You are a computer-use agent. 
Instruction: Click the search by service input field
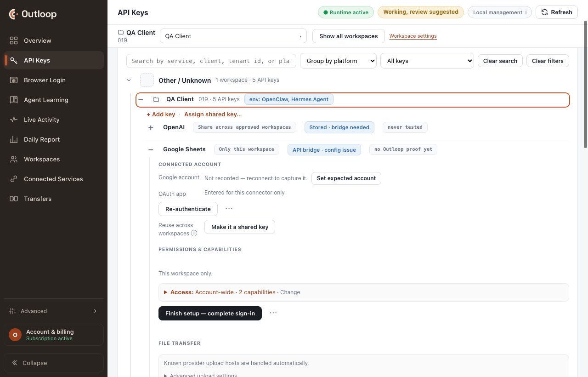tap(211, 61)
